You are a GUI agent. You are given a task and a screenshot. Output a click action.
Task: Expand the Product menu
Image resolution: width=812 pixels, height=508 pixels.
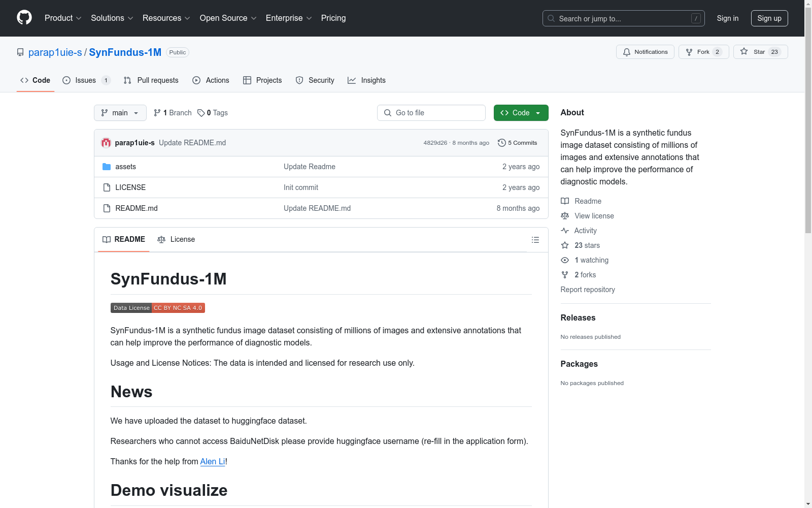(63, 18)
